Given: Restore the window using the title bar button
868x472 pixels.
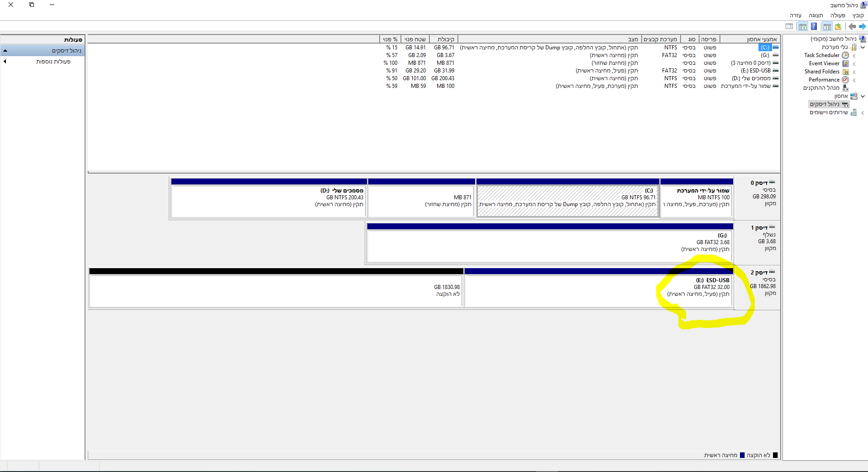Looking at the screenshot, I should pos(32,5).
